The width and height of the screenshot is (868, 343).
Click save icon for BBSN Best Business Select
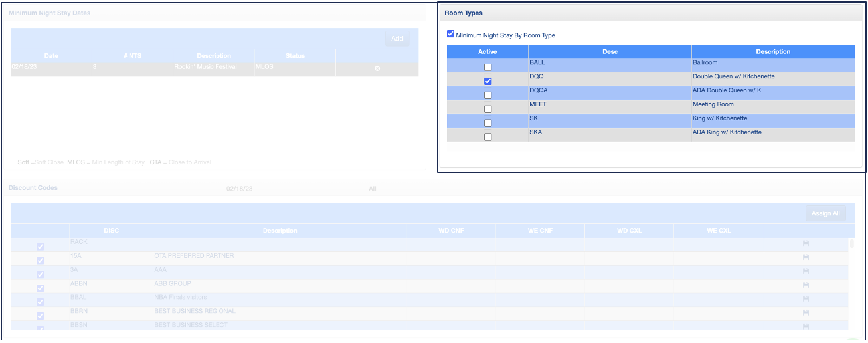click(806, 326)
